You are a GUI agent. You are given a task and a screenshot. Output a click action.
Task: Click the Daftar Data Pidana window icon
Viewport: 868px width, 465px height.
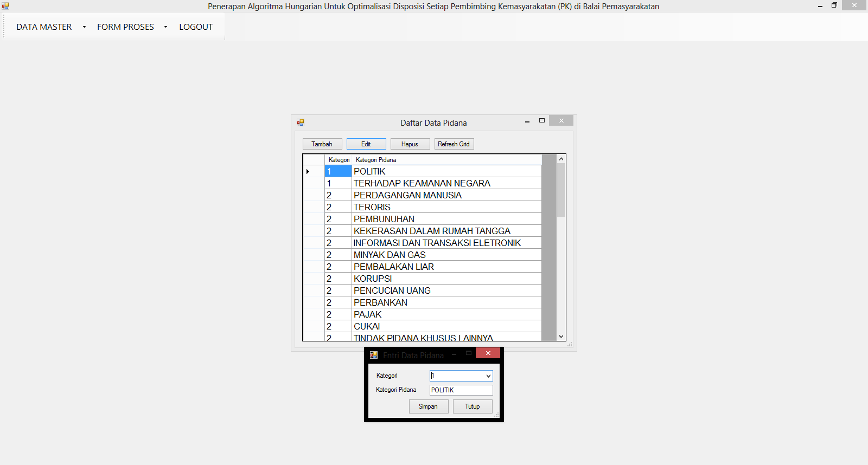point(301,122)
